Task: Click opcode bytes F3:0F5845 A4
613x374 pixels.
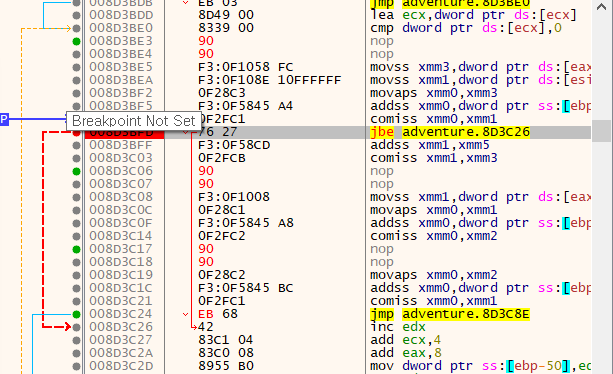Action: 246,106
